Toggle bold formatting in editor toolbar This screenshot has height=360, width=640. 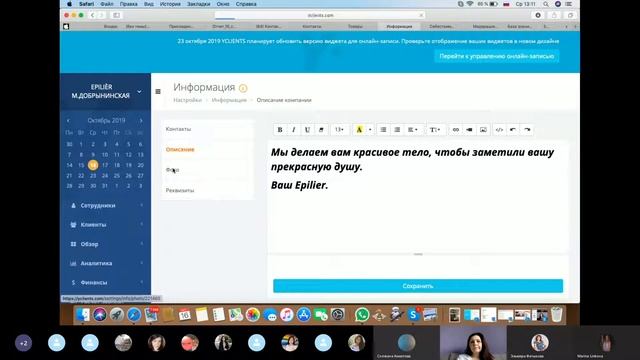click(x=280, y=130)
